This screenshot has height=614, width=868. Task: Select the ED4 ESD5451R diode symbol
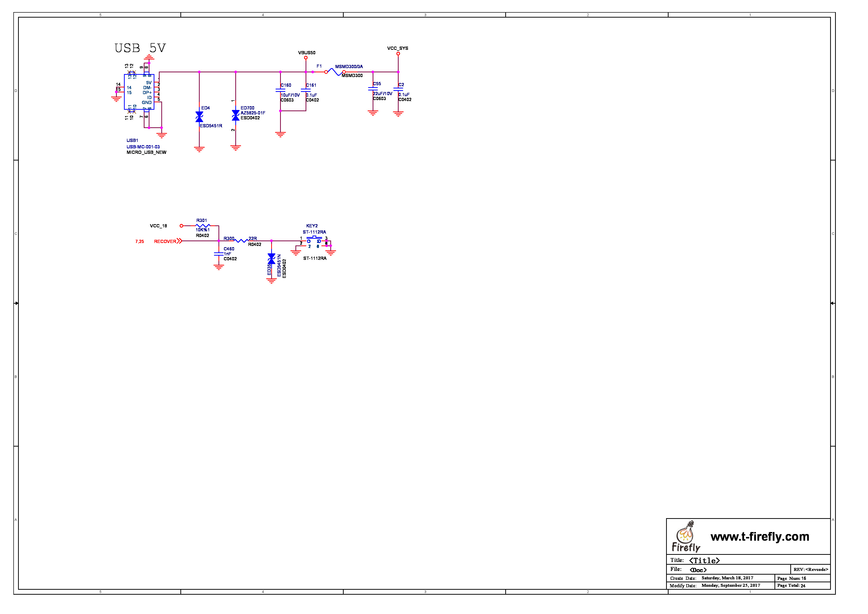pos(199,117)
